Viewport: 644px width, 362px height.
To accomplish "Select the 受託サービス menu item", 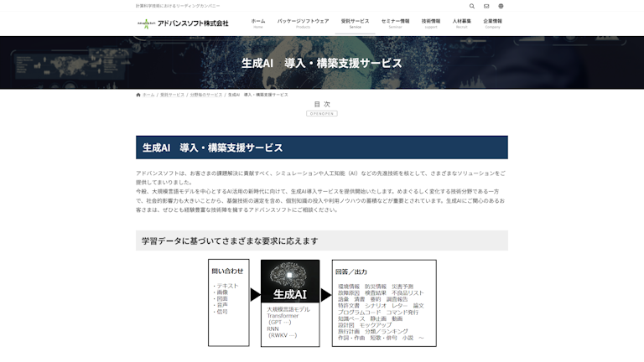I will pyautogui.click(x=355, y=23).
